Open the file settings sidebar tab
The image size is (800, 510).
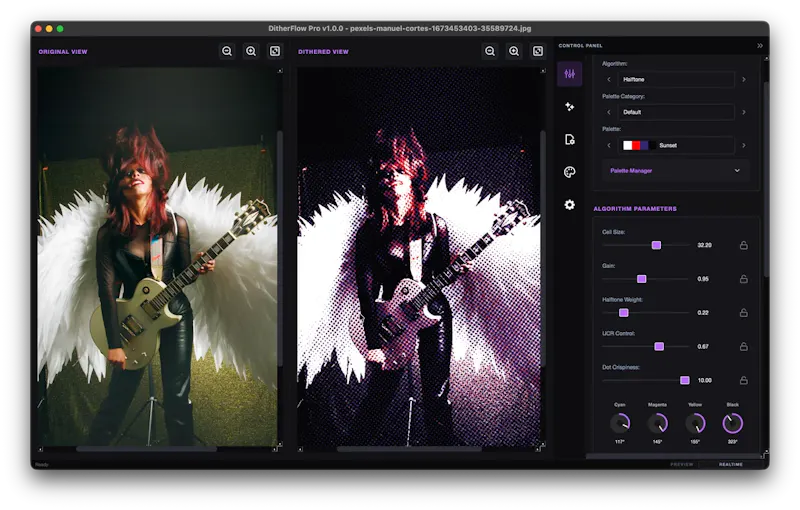(569, 139)
